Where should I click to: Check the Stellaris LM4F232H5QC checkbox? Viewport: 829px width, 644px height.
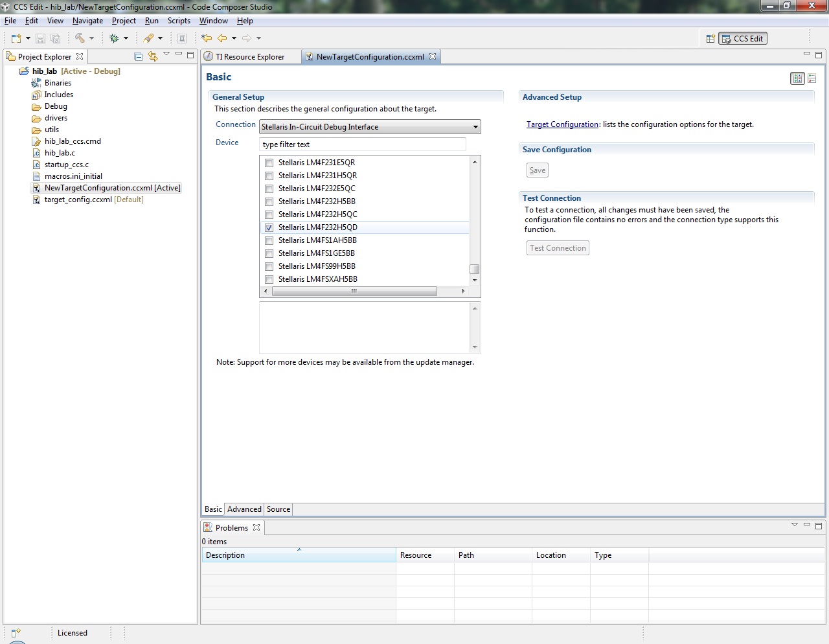click(x=269, y=214)
